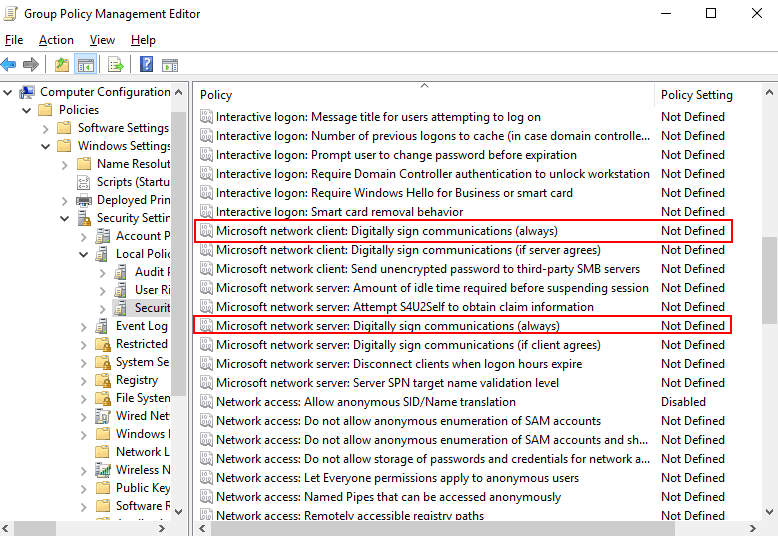Click the Software Settings folder icon
Screen dimensions: 778x536
coord(64,128)
